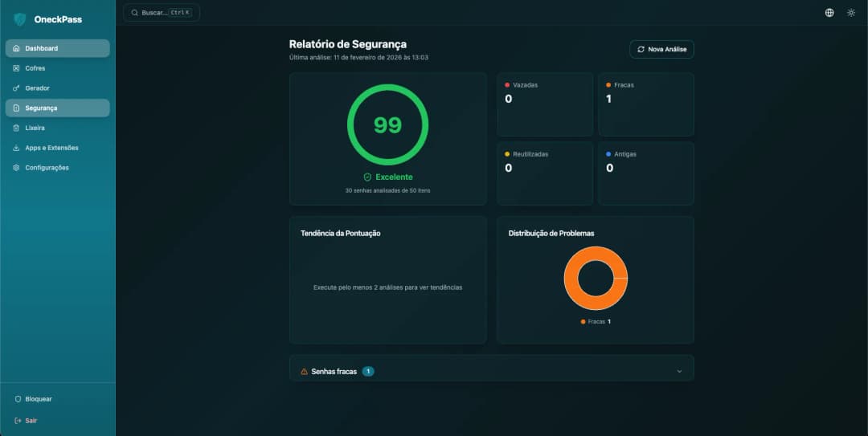Click the Senhas fracas warning triangle icon
The image size is (868, 436).
[x=304, y=372]
